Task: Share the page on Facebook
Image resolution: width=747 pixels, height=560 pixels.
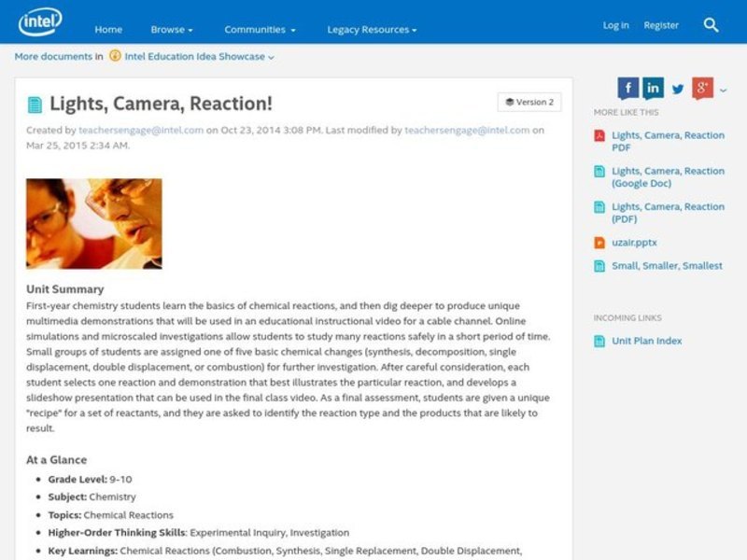Action: pyautogui.click(x=627, y=88)
